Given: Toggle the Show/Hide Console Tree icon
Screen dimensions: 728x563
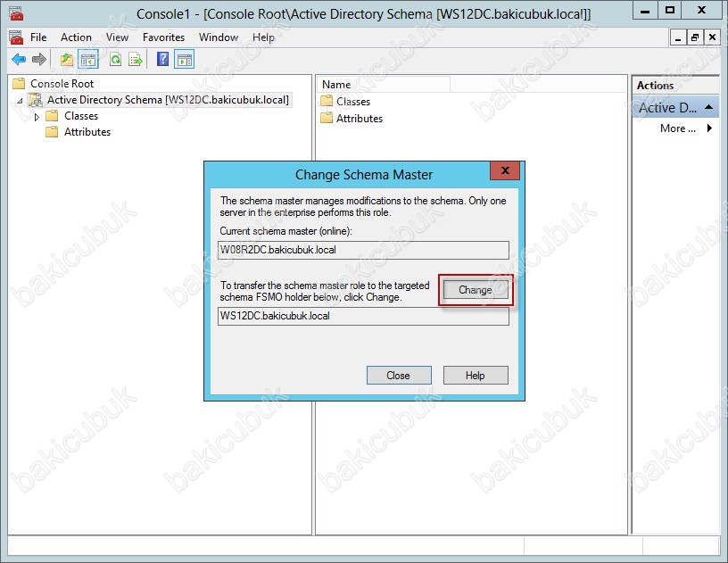Looking at the screenshot, I should click(88, 60).
